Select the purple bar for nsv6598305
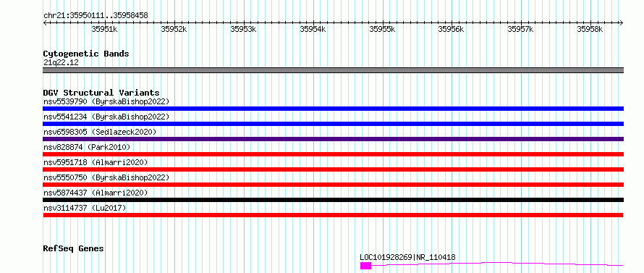 click(333, 139)
